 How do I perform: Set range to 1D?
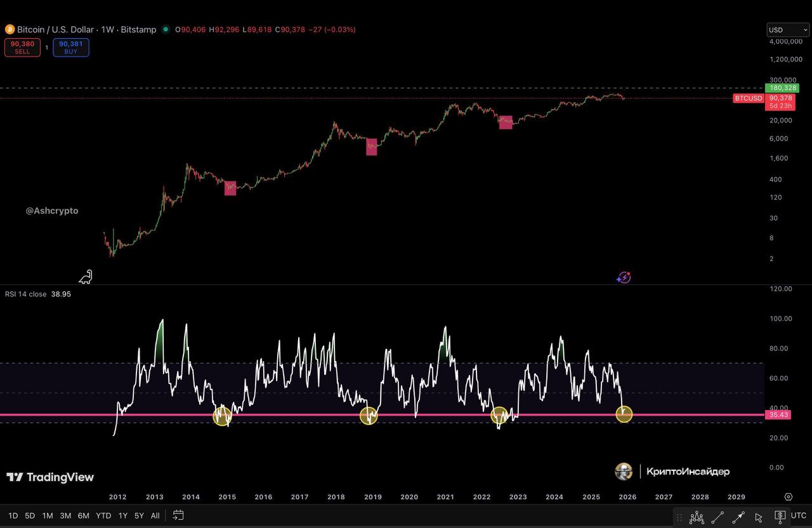13,515
